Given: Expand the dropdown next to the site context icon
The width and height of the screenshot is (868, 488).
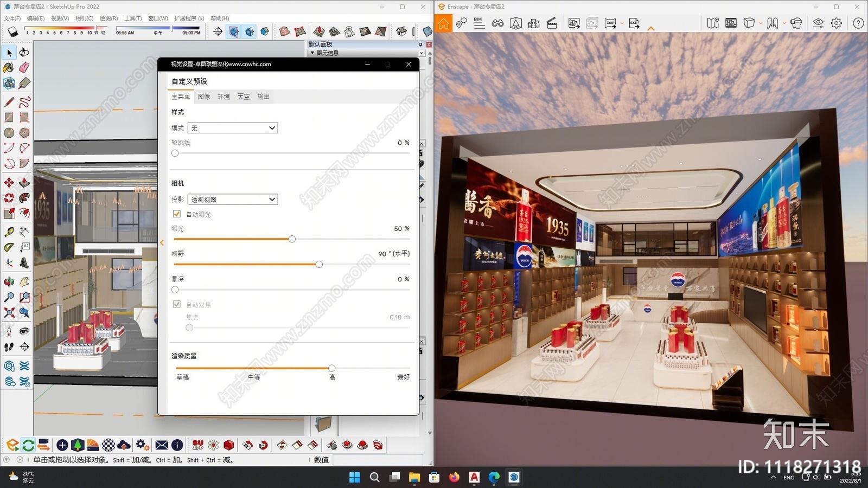Looking at the screenshot, I should click(x=784, y=23).
